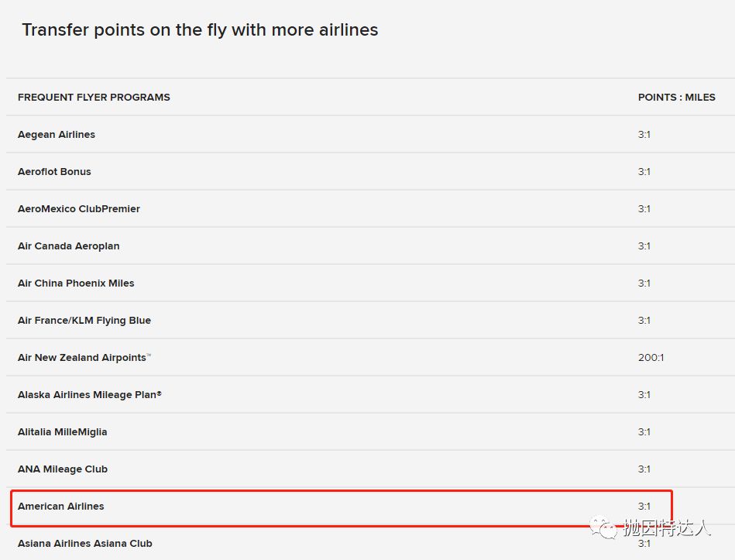Click American Airlines in highlighted row
The image size is (735, 560).
tap(61, 507)
